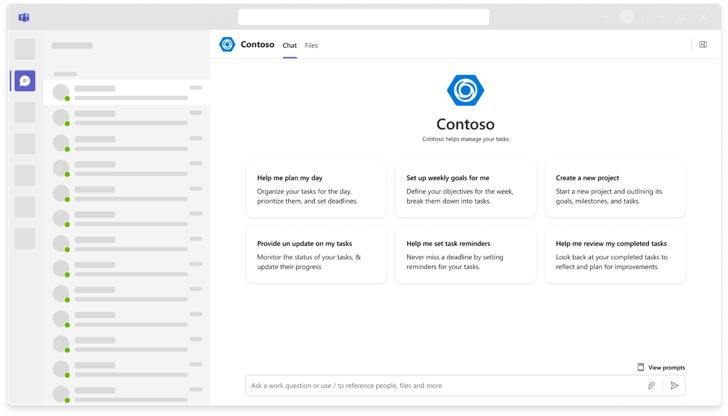Viewport: 728px width, 416px height.
Task: Click the profile avatar in title bar
Action: click(627, 17)
